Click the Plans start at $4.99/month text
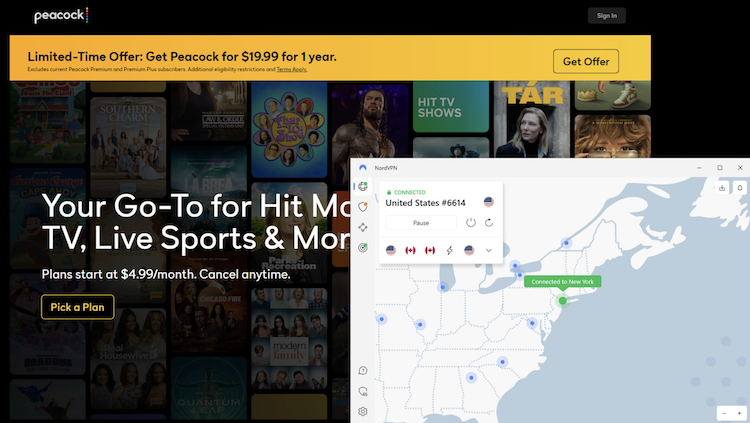 click(x=166, y=274)
